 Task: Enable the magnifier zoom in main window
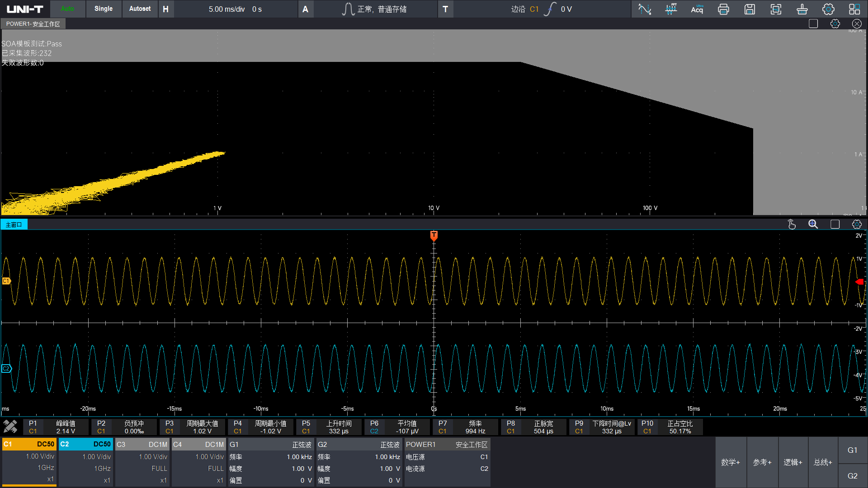(x=813, y=225)
